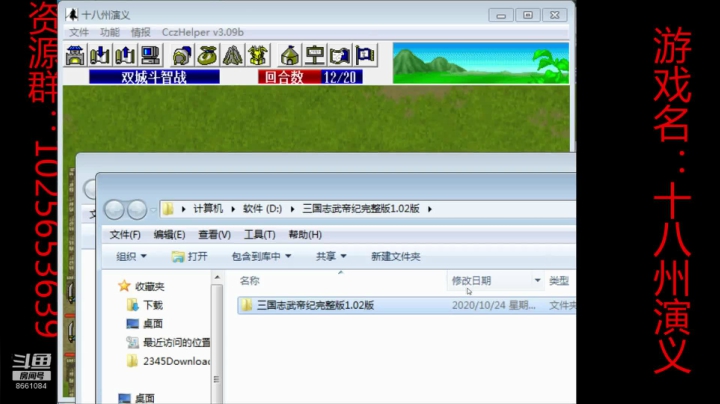Go forward using Explorer forward arrow
Viewport: 720px width, 404px height.
click(137, 210)
